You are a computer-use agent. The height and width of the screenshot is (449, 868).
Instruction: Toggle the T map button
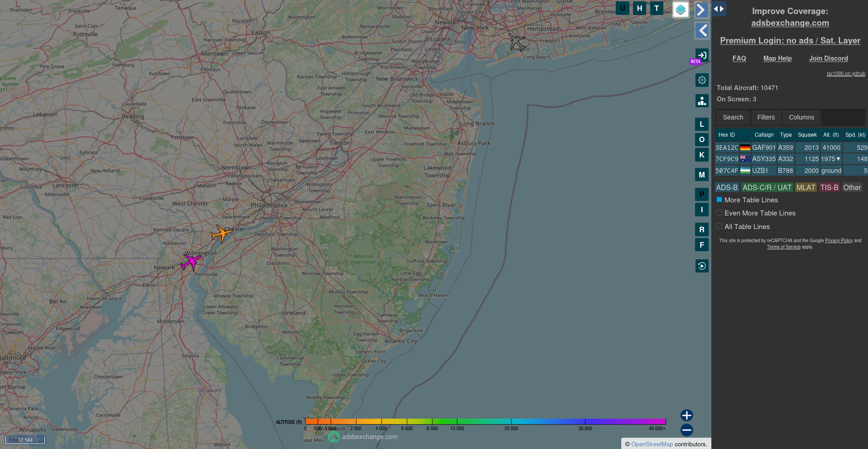(657, 8)
